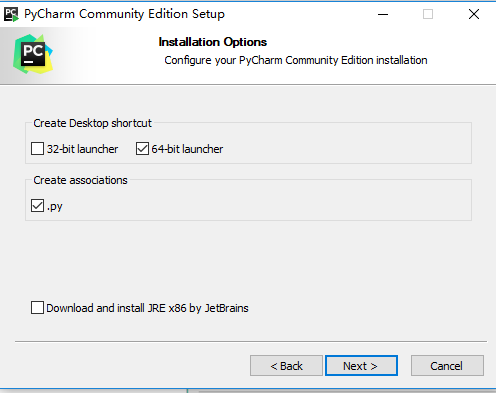Cancel the PyCharm installation

447,366
